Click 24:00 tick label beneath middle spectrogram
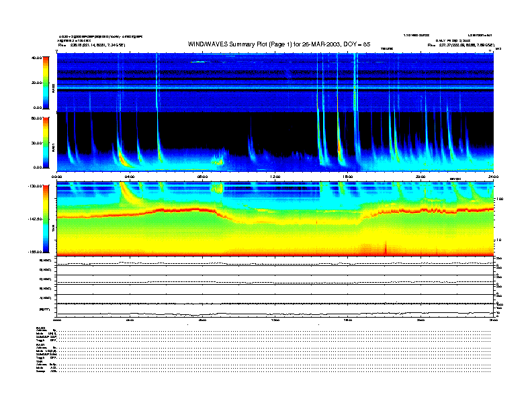 [493, 177]
